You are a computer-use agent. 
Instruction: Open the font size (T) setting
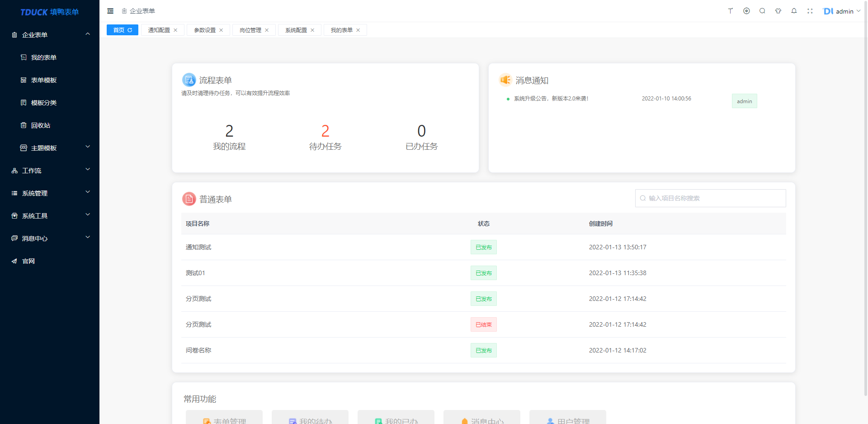pyautogui.click(x=730, y=11)
